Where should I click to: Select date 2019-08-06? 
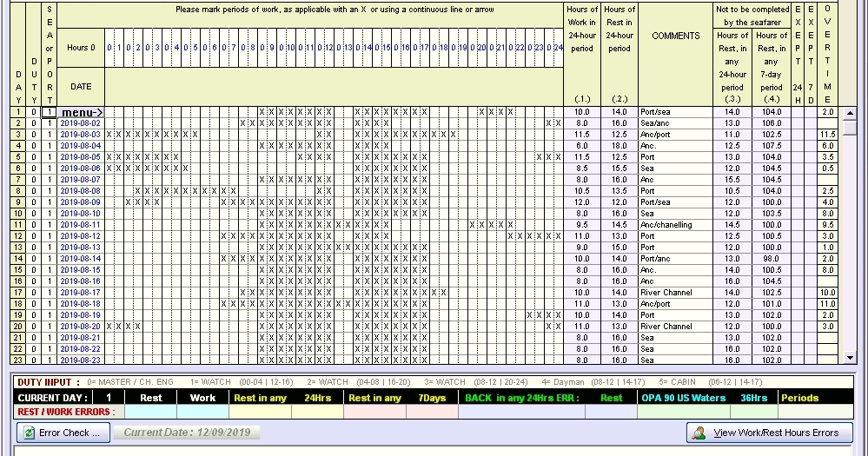81,169
